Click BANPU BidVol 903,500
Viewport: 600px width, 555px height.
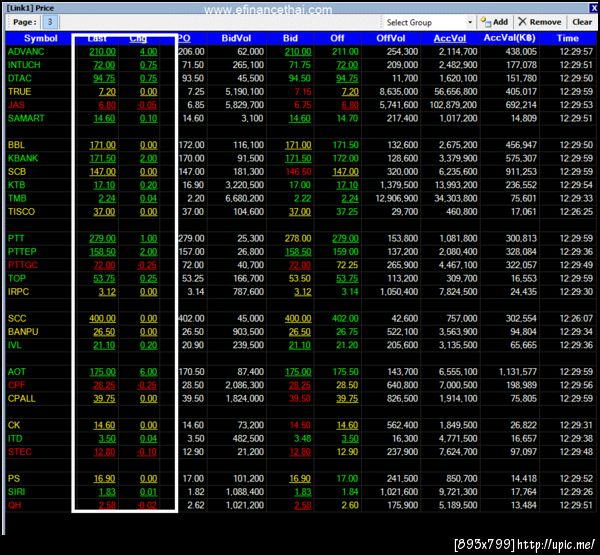pos(248,332)
